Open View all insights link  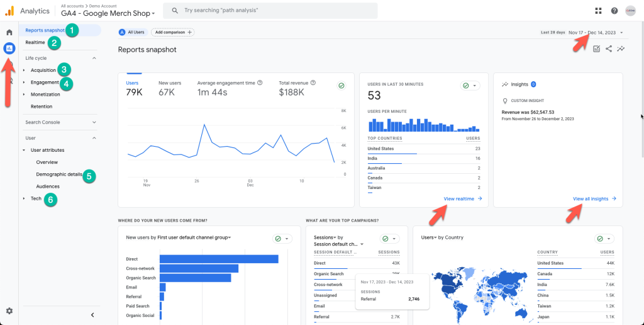coord(595,198)
